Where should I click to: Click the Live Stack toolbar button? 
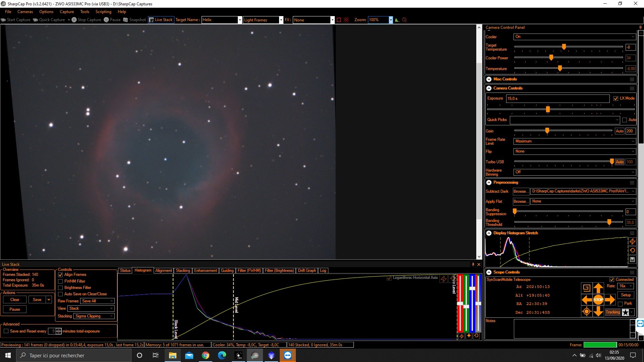point(161,20)
